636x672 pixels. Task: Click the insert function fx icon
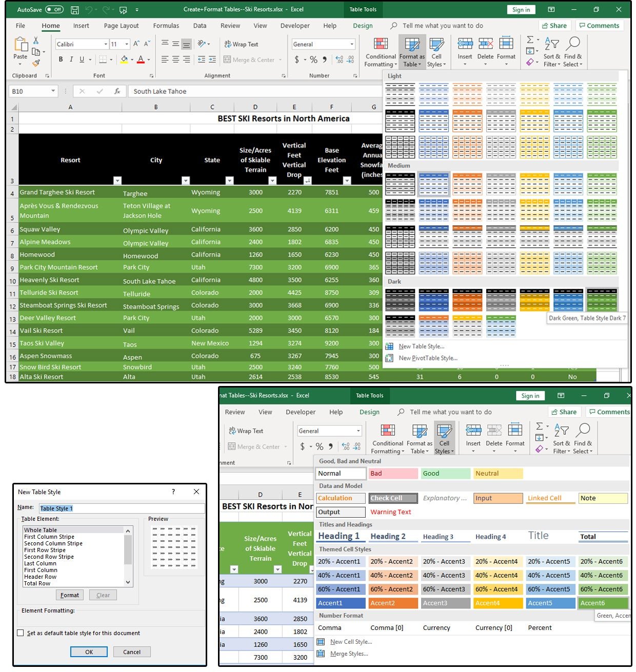pyautogui.click(x=117, y=91)
